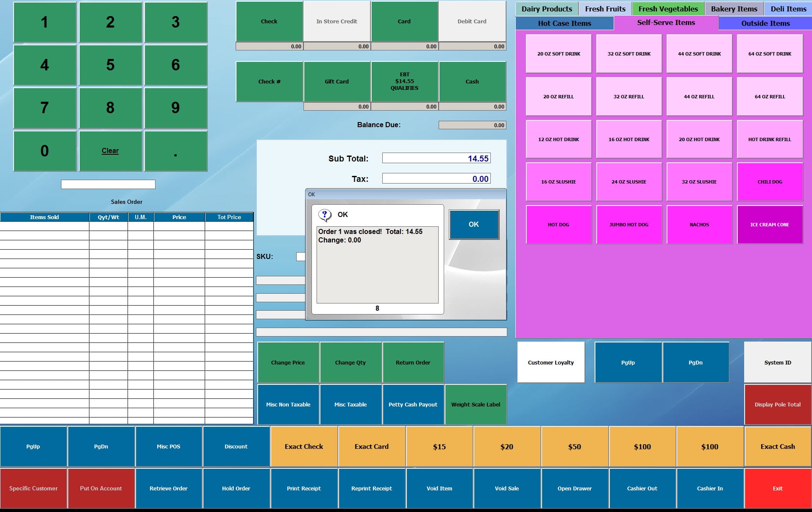Click the keypad entry input field
Image resolution: width=812 pixels, height=512 pixels.
click(108, 184)
